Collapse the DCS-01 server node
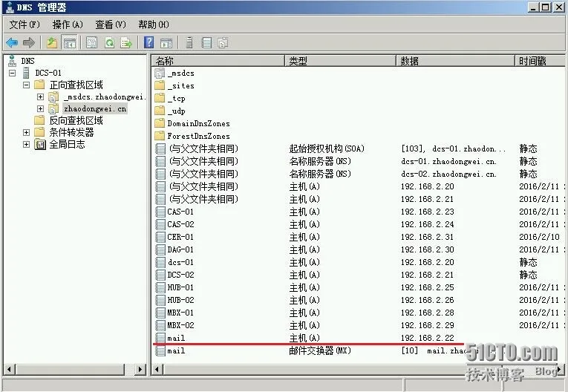This screenshot has height=392, width=568. 13,73
